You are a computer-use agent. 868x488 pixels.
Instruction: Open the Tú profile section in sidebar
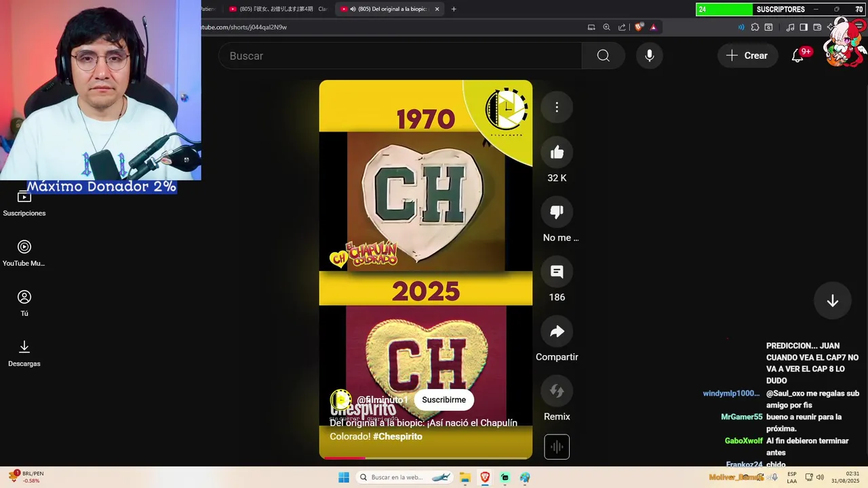coord(24,304)
